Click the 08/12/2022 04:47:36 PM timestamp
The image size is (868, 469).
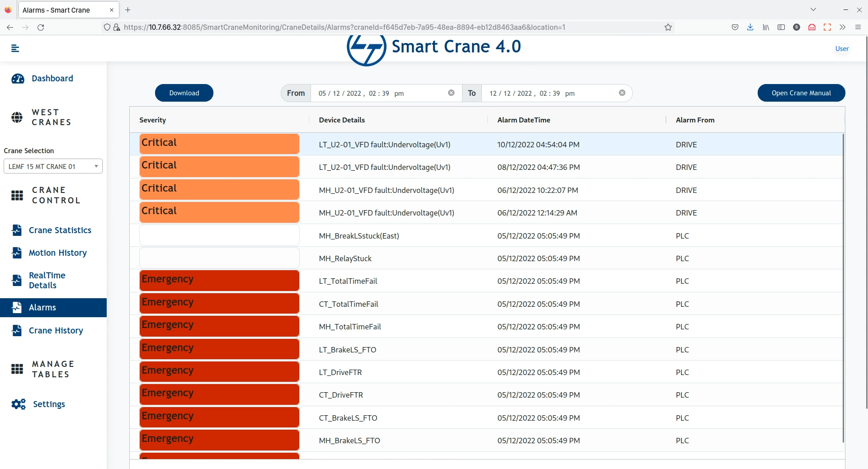coord(538,167)
